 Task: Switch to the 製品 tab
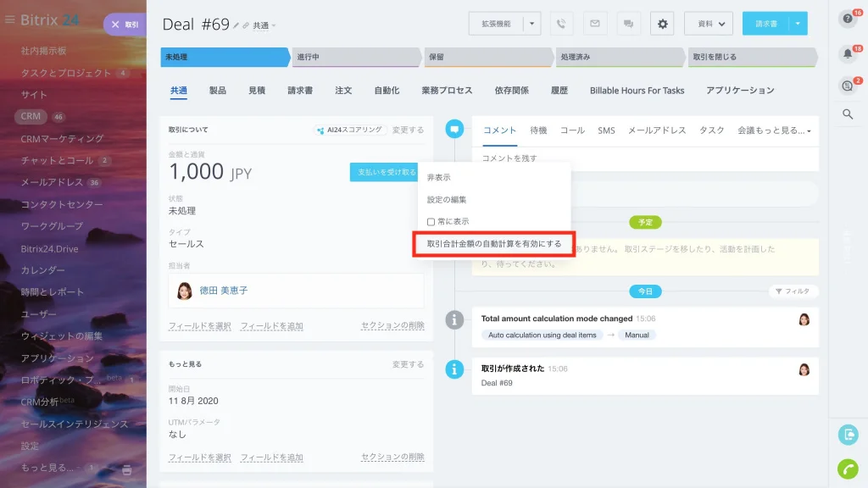218,90
